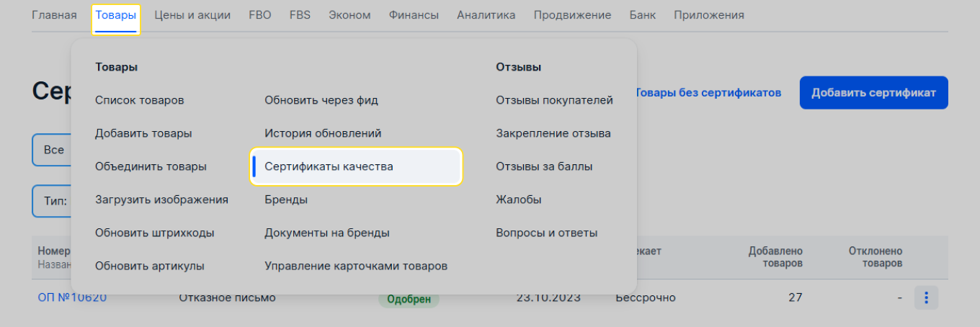980x327 pixels.
Task: Open the FBO tab
Action: 260,15
